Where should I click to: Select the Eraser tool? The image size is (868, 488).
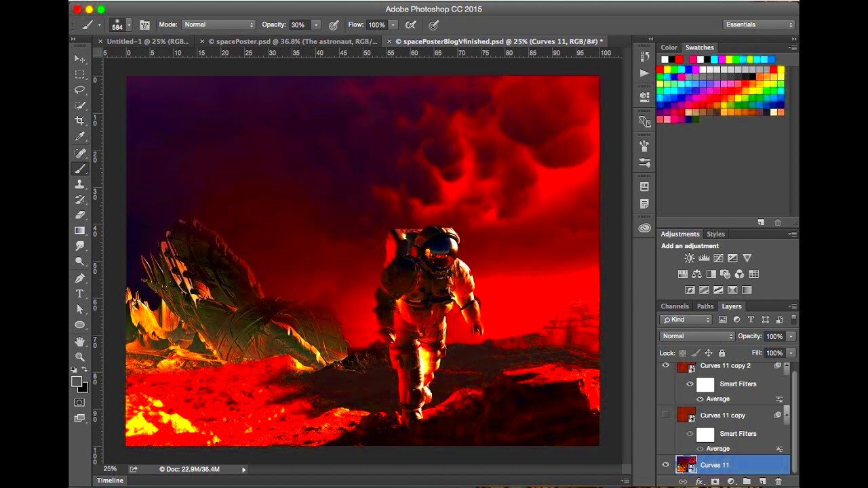pyautogui.click(x=80, y=215)
